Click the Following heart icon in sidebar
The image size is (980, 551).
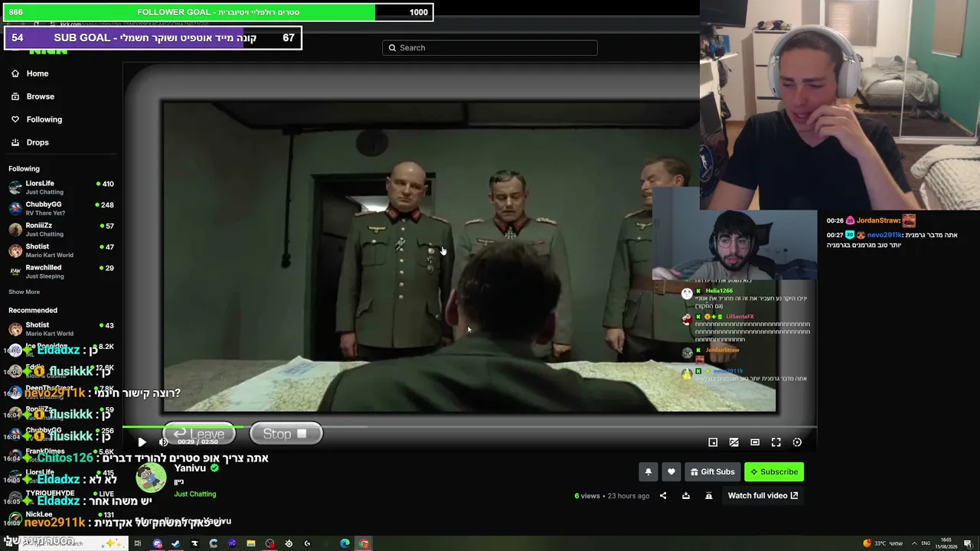pos(15,119)
